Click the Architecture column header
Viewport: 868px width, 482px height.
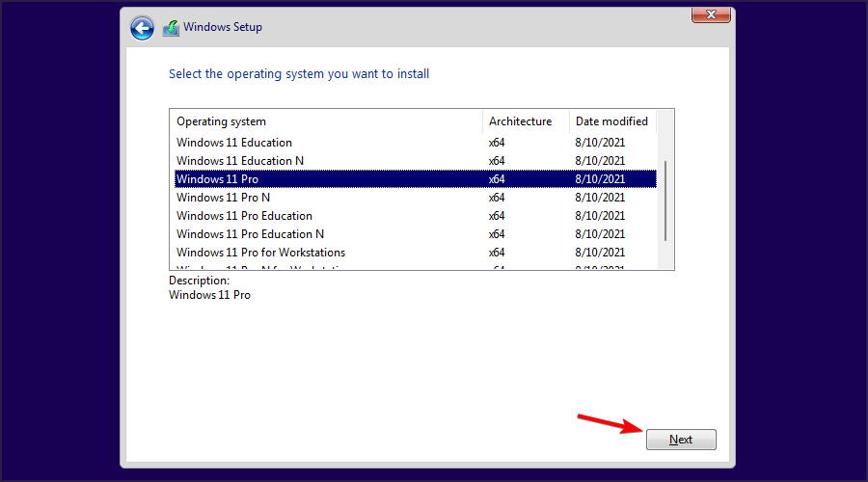click(x=521, y=121)
